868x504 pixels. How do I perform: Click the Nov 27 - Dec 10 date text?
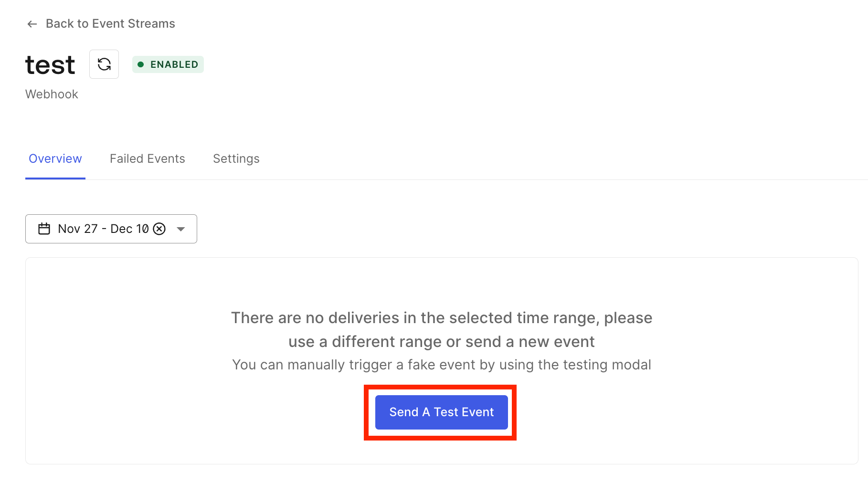pyautogui.click(x=103, y=229)
